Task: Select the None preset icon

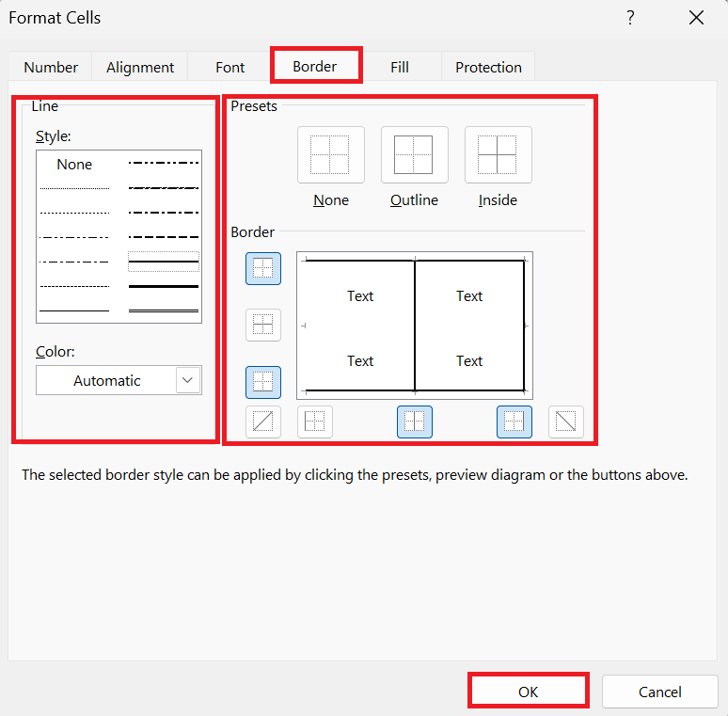Action: (x=330, y=154)
